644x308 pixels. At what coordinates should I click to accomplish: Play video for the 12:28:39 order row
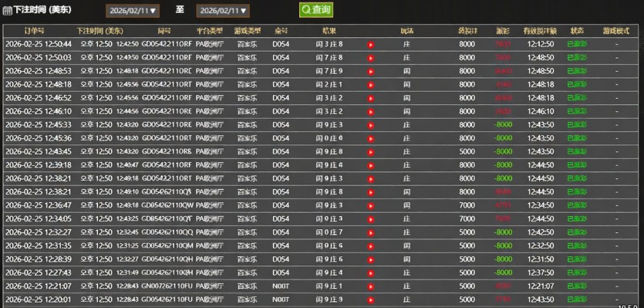coord(371,259)
